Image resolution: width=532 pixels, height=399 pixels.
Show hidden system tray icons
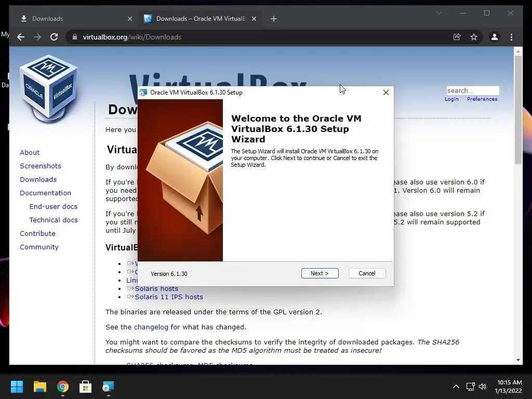[x=456, y=387]
